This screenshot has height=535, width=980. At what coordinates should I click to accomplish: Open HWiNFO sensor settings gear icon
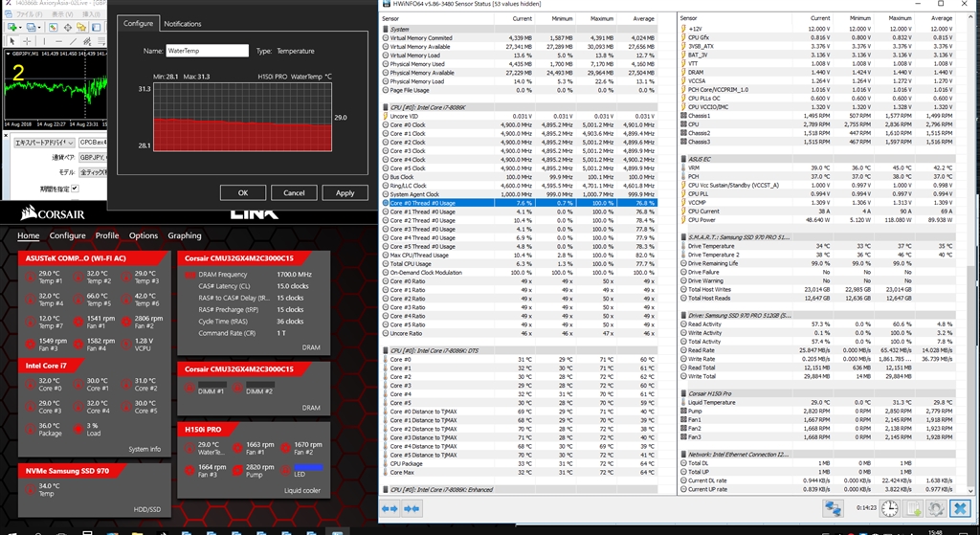coord(936,508)
